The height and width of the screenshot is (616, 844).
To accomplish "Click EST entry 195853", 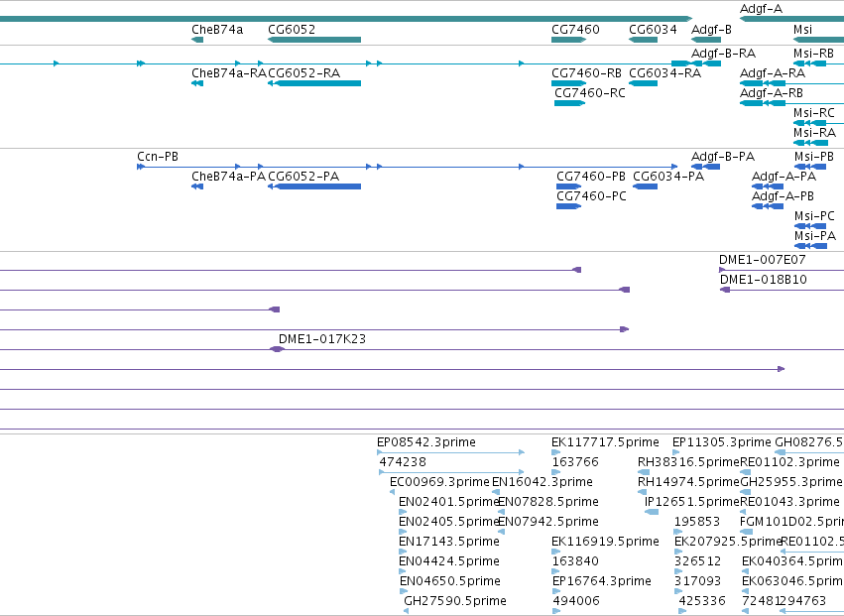I will click(x=696, y=523).
